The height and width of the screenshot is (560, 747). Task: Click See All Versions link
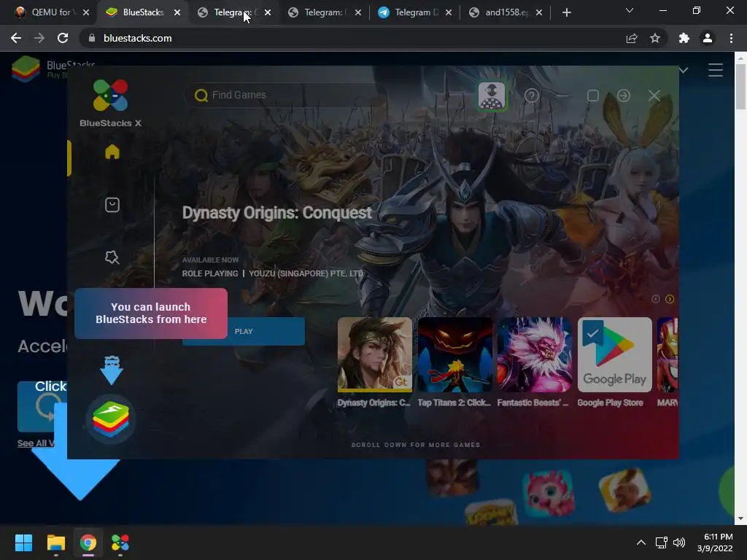(x=36, y=443)
